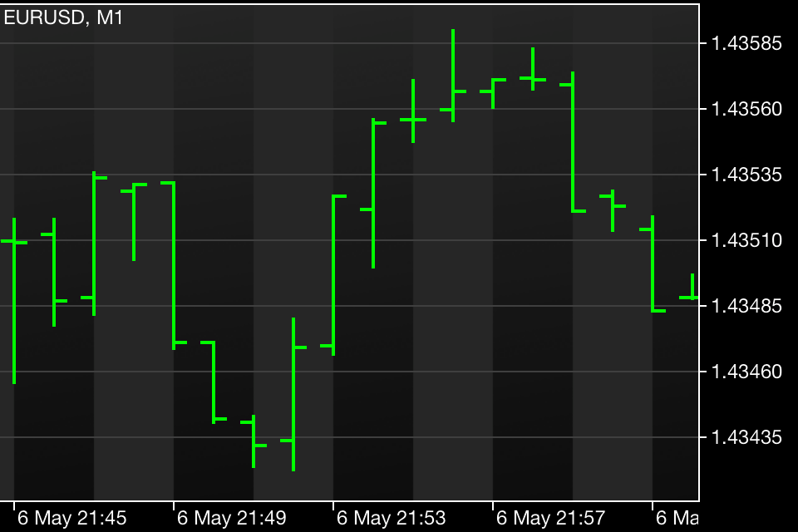Screen dimensions: 798x532
Task: Click the 6 May 21:57 time label
Action: 550,518
